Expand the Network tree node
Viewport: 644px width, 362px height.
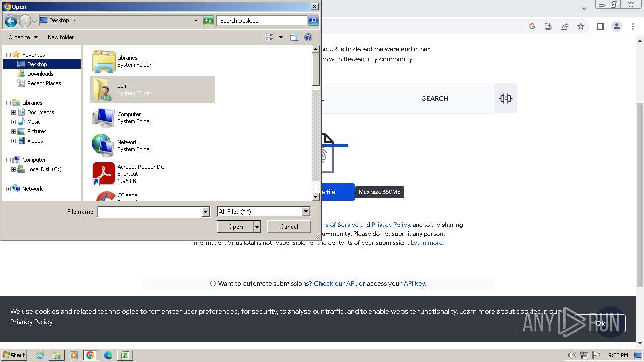(x=8, y=189)
